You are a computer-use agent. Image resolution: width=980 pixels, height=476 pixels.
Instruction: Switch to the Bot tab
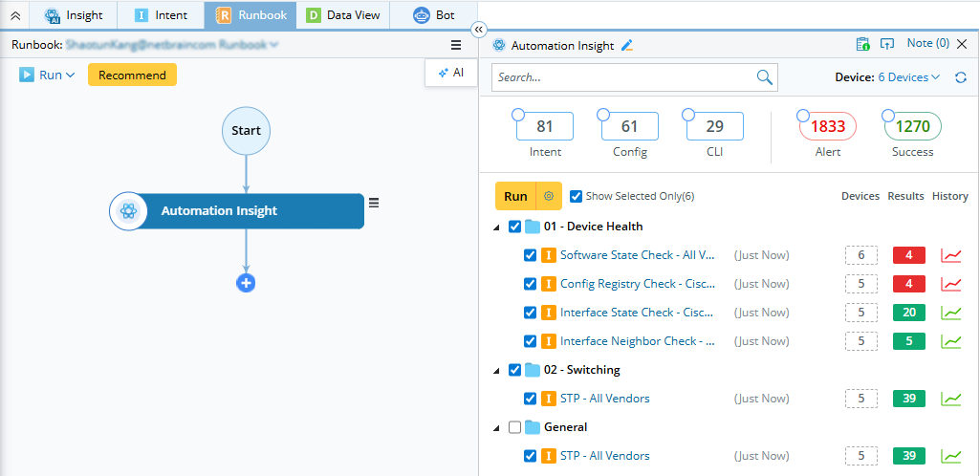(434, 15)
